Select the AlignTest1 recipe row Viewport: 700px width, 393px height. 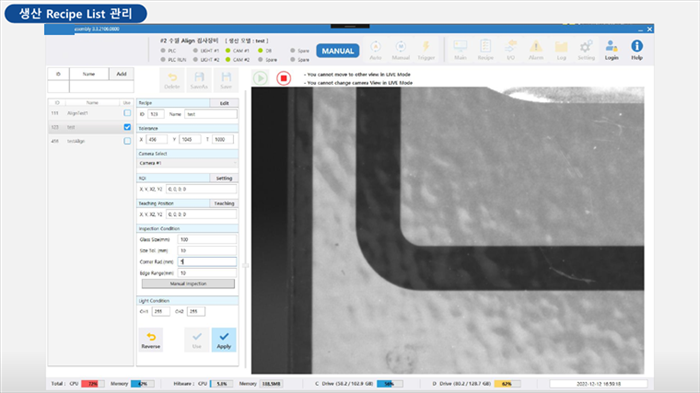pyautogui.click(x=91, y=113)
